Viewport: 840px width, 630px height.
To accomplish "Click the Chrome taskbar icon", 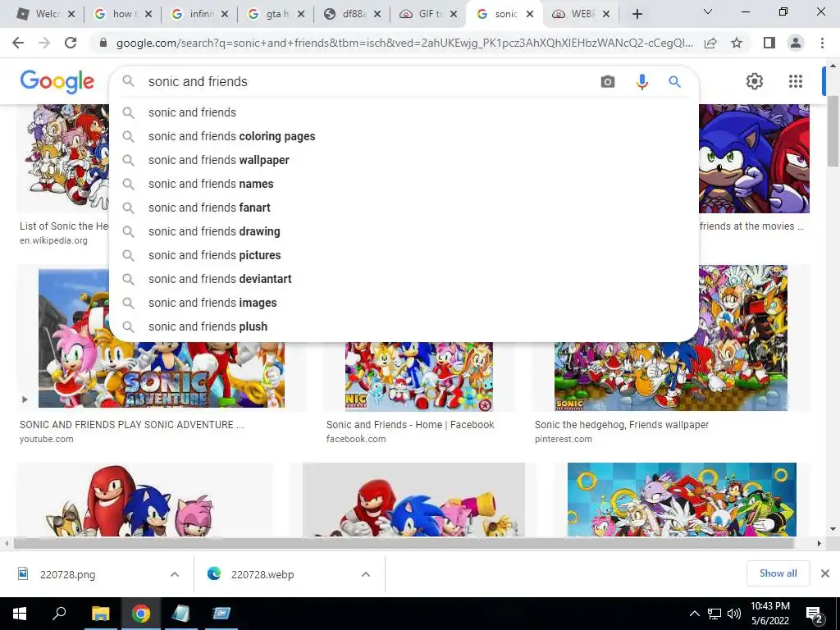I will (x=141, y=614).
